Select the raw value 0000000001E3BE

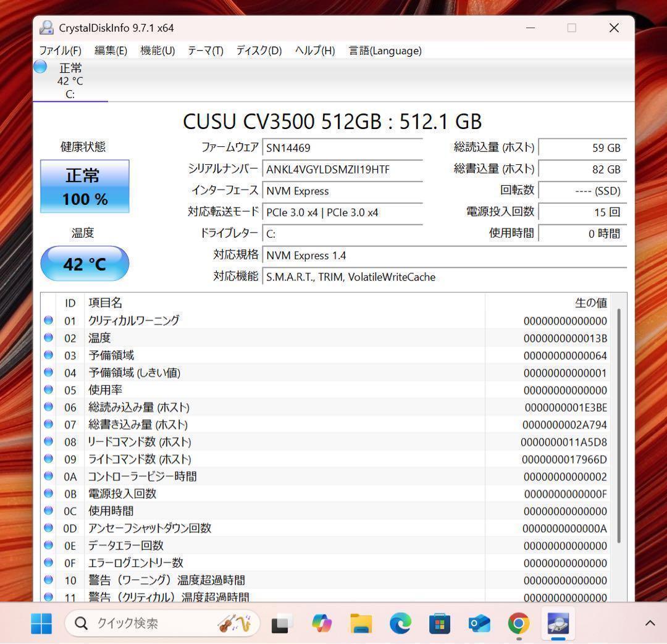pyautogui.click(x=566, y=408)
